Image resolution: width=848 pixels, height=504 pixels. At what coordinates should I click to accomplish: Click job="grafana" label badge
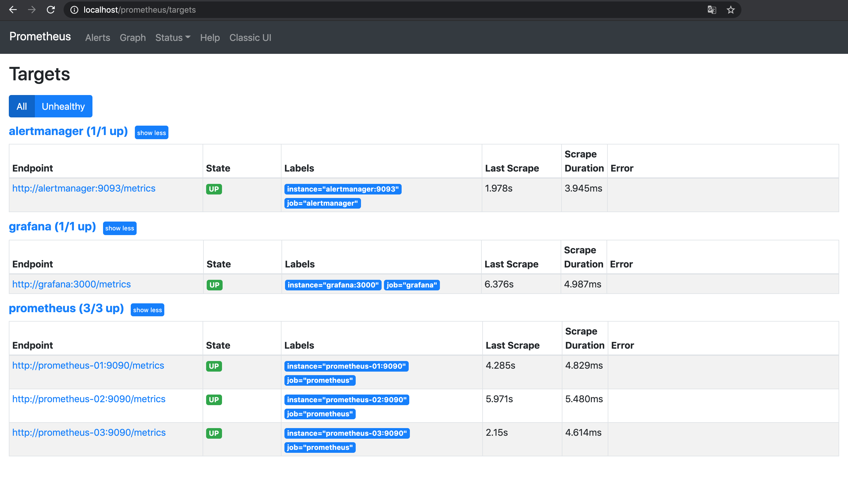coord(412,285)
